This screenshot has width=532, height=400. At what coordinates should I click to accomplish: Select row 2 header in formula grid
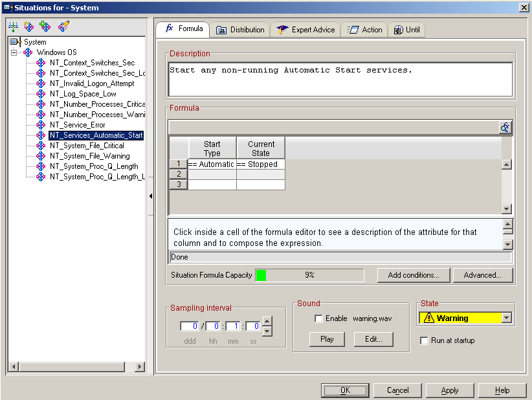coord(179,174)
